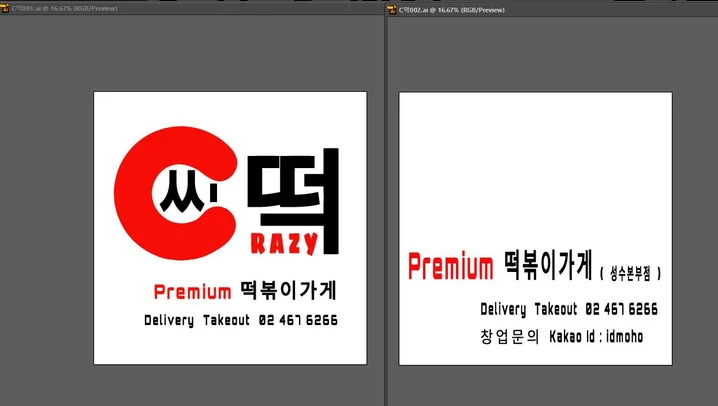Click the file icon on C떡001.ai tab
This screenshot has height=406, width=718.
tap(5, 7)
